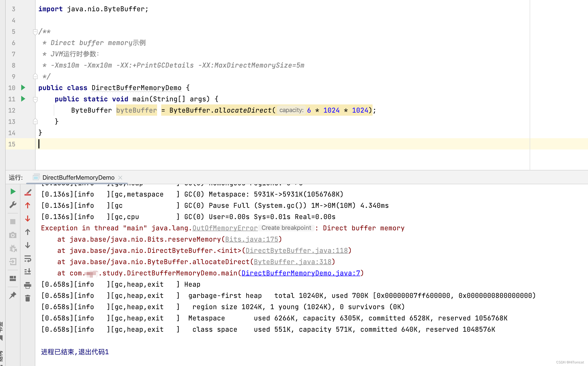
Task: Click the restore layout icon
Action: tap(13, 278)
